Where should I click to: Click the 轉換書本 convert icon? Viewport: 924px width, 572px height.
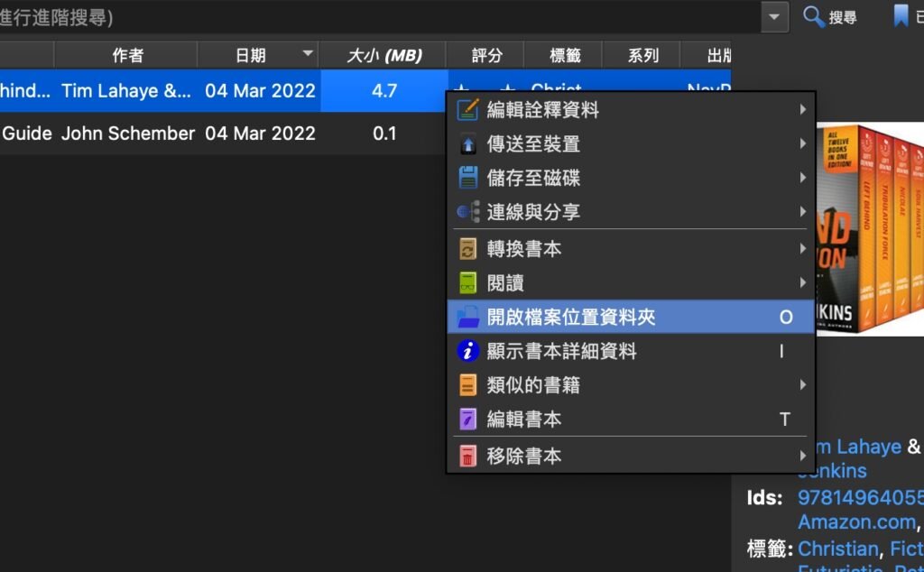pyautogui.click(x=467, y=249)
